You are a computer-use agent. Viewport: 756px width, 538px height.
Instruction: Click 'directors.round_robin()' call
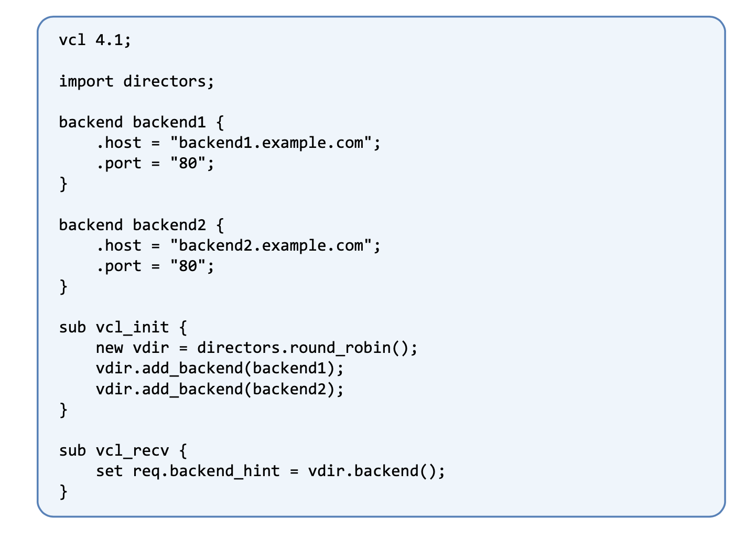pyautogui.click(x=303, y=348)
